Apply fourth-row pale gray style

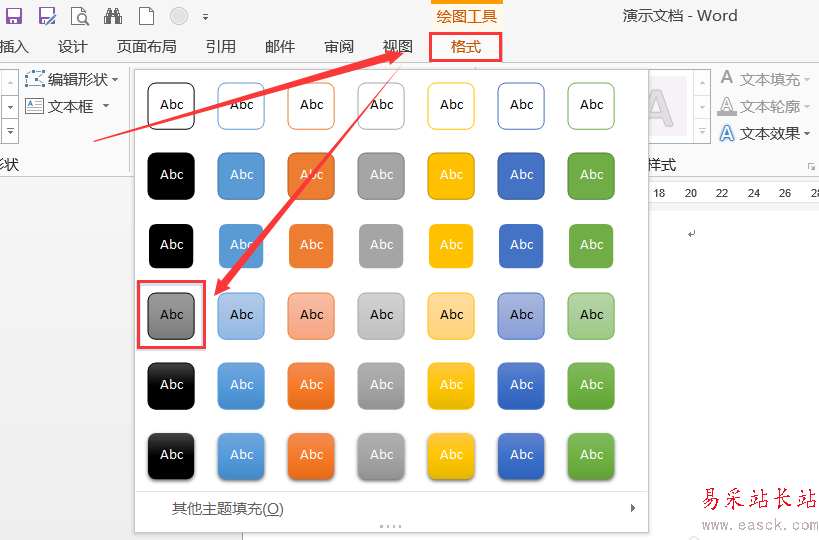[381, 316]
